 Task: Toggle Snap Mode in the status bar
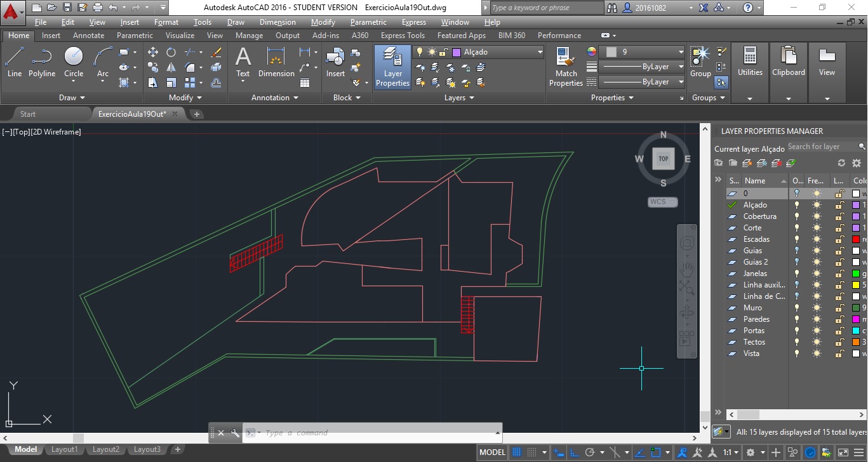533,452
